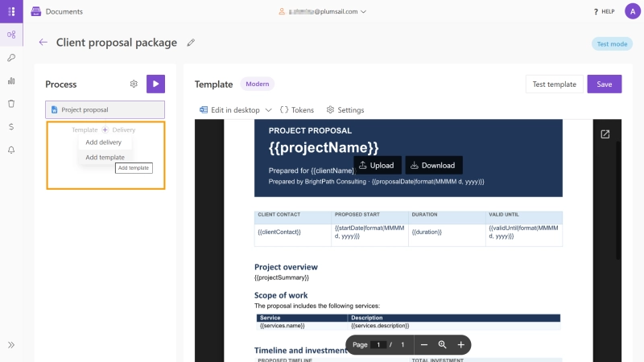Select the Project proposal template item
The width and height of the screenshot is (644, 362).
tap(105, 109)
